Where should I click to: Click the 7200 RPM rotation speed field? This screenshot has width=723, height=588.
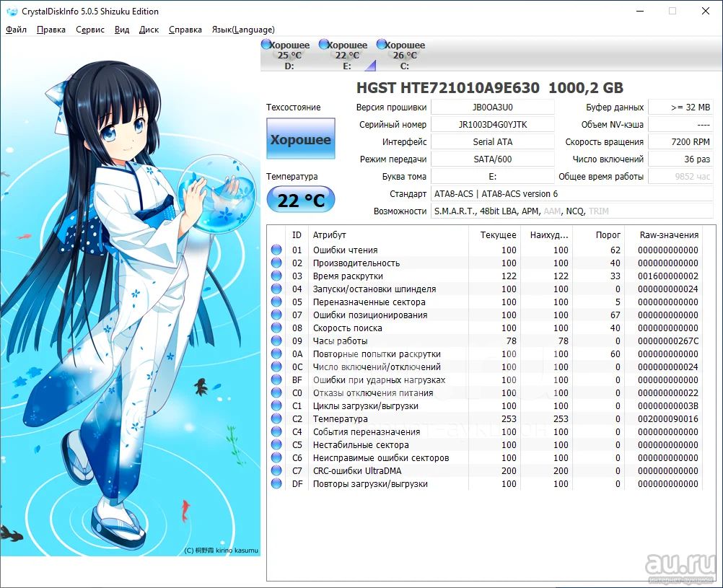680,142
